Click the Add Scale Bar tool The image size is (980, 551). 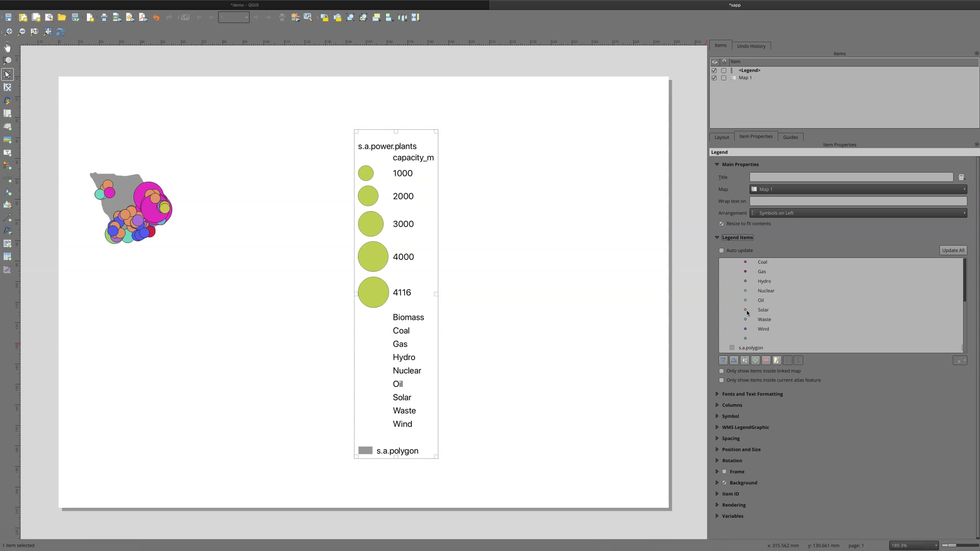click(x=7, y=179)
